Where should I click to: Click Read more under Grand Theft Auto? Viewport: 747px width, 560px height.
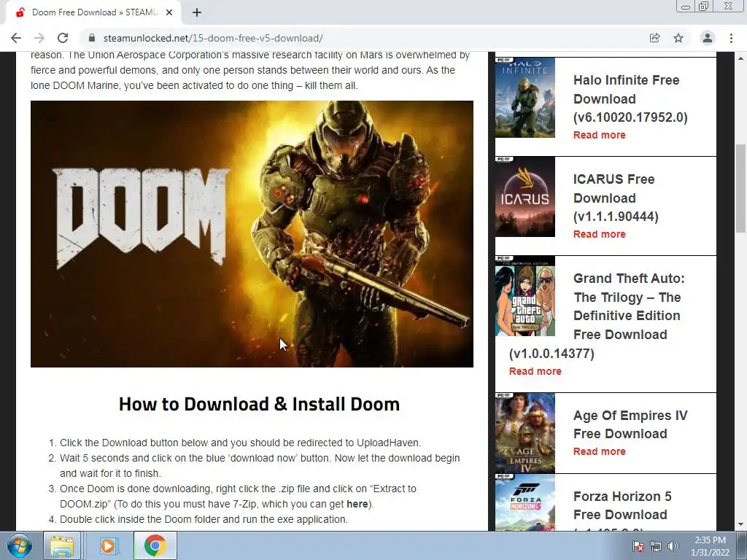[535, 371]
